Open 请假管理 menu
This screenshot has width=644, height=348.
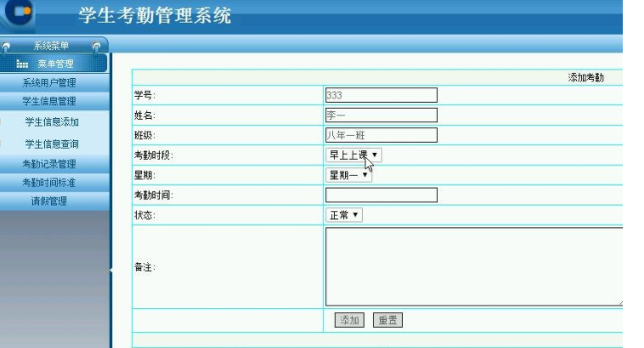[54, 201]
